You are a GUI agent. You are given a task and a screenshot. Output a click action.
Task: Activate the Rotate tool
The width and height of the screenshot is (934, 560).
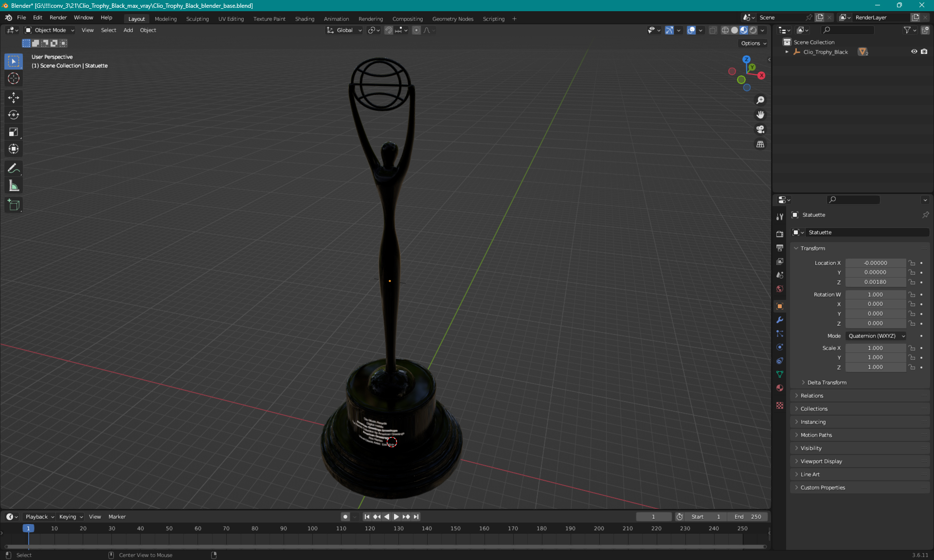click(14, 115)
